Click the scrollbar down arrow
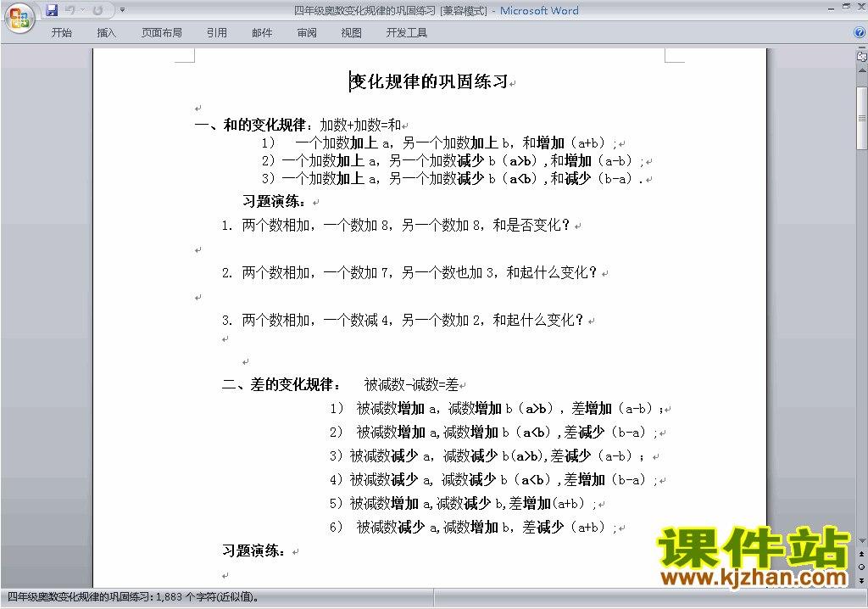This screenshot has height=609, width=868. click(x=862, y=541)
